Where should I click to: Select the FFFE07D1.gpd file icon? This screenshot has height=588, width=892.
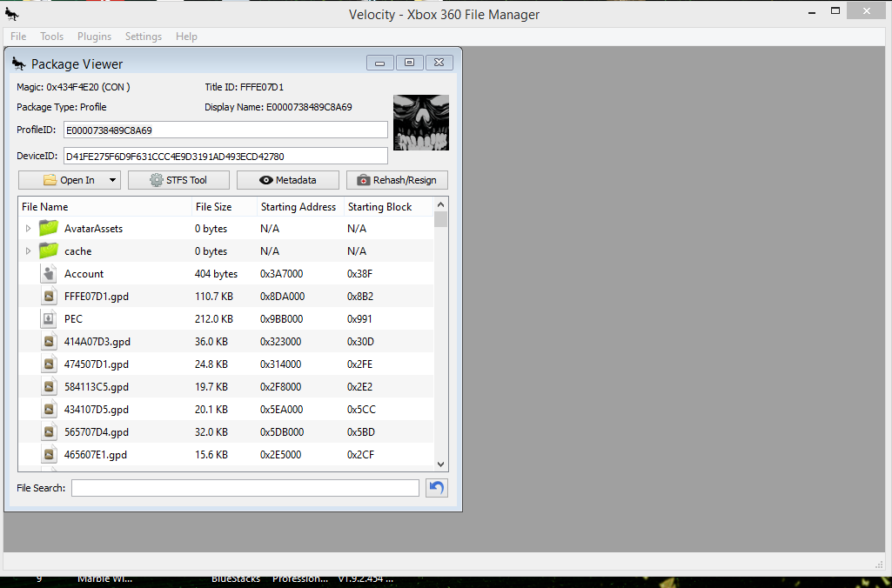click(49, 297)
